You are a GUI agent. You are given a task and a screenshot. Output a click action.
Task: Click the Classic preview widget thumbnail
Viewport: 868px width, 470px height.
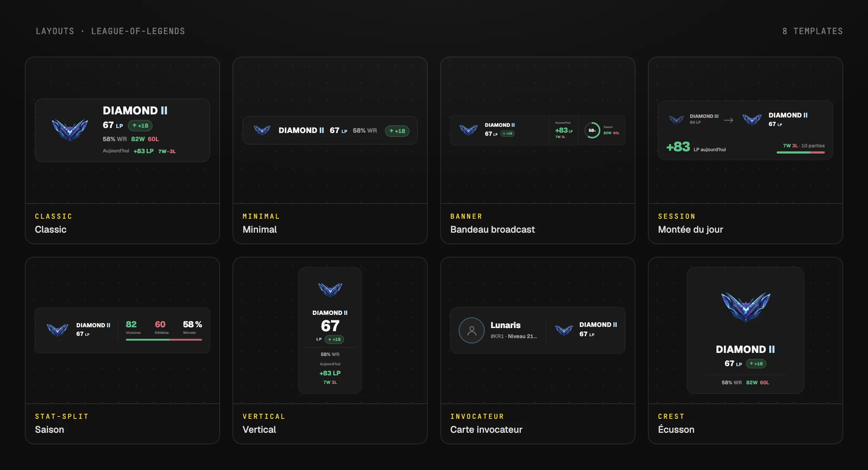[122, 130]
